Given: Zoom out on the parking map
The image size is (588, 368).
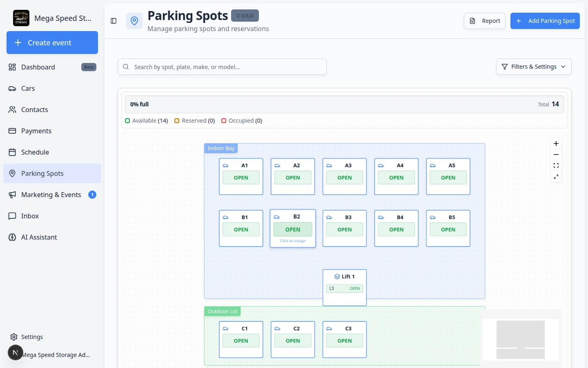Looking at the screenshot, I should pos(556,155).
